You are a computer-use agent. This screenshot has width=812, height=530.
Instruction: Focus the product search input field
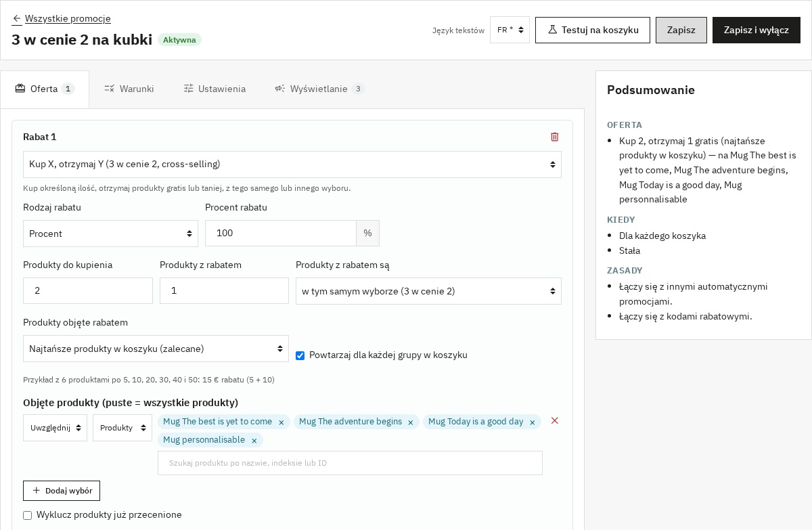click(x=350, y=463)
